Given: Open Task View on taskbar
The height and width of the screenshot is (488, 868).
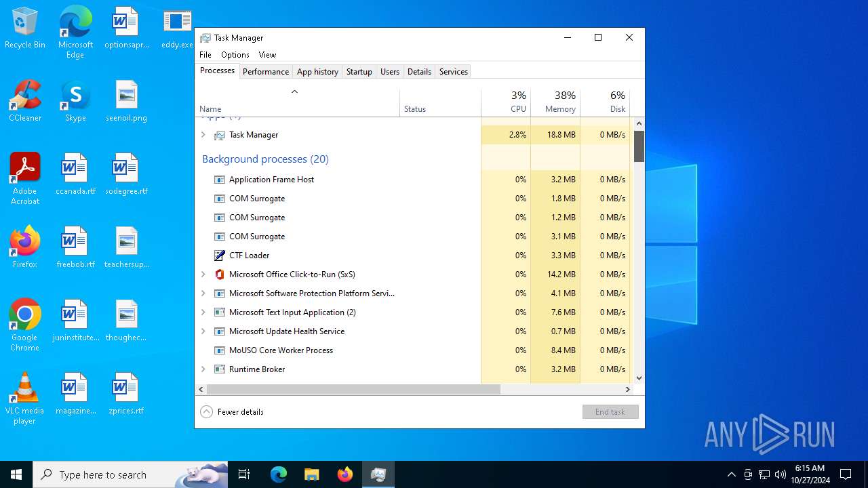Looking at the screenshot, I should pos(244,474).
